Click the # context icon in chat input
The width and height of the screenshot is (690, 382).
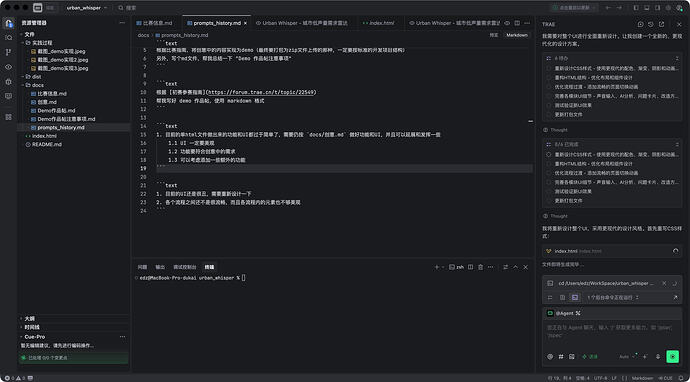point(561,357)
